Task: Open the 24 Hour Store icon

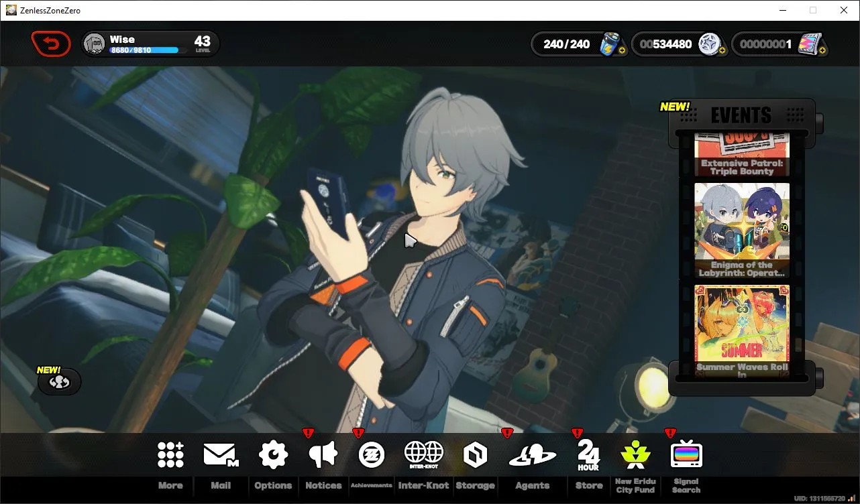Action: pos(588,455)
